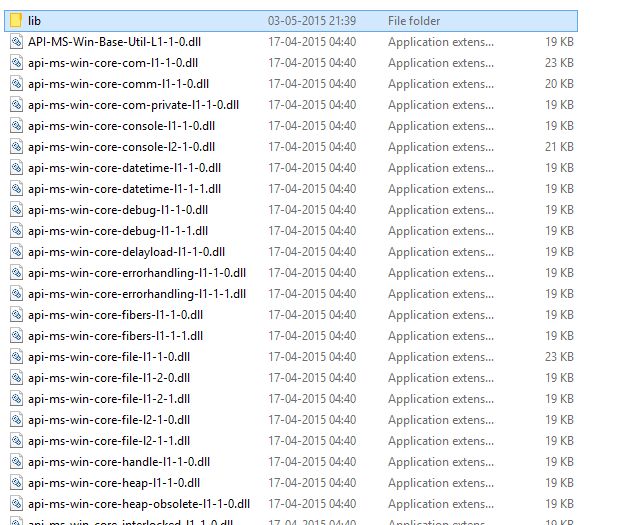Click the icon of api-ms-win-core-heap-obsolete-l1-1-0.dll

pyautogui.click(x=16, y=504)
